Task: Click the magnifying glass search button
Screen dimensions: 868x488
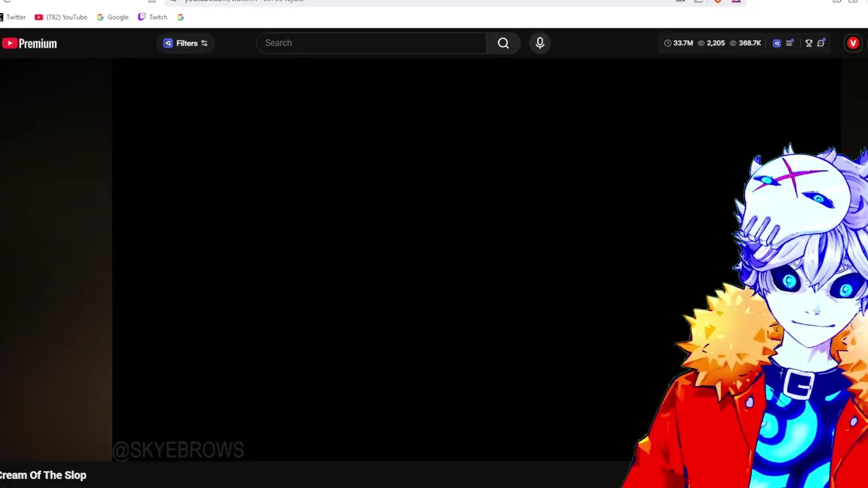Action: [x=503, y=43]
